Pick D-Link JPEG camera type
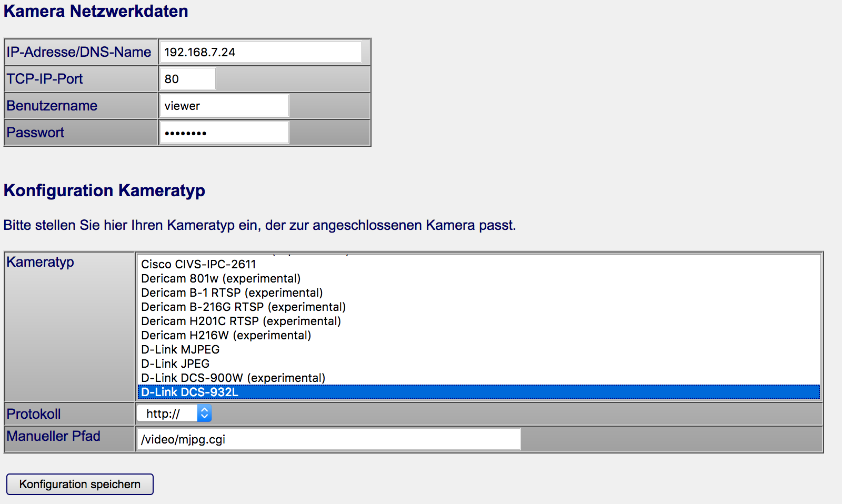 478,364
